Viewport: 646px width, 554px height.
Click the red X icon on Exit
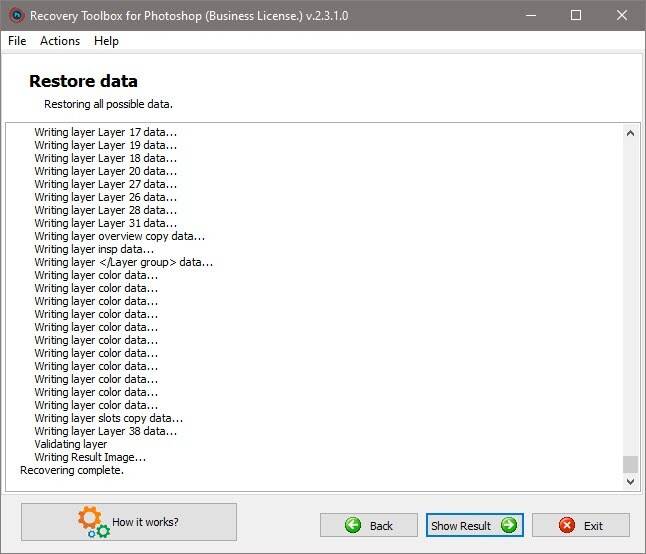pyautogui.click(x=567, y=525)
